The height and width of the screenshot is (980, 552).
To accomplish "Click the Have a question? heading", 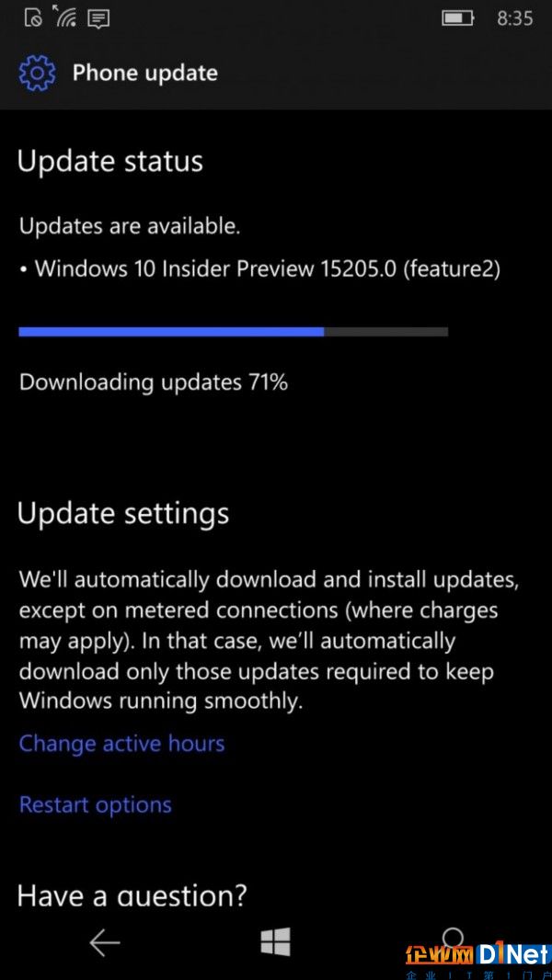I will pos(132,895).
